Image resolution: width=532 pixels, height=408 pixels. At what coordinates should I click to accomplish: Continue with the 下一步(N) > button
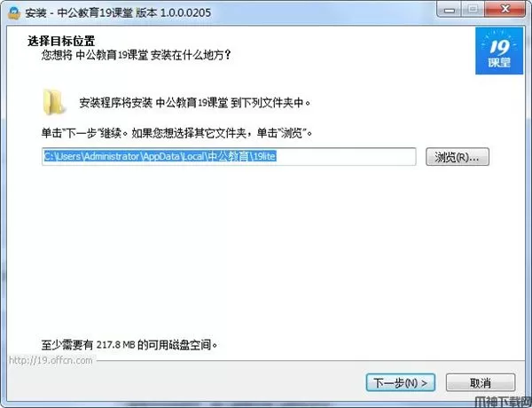401,383
